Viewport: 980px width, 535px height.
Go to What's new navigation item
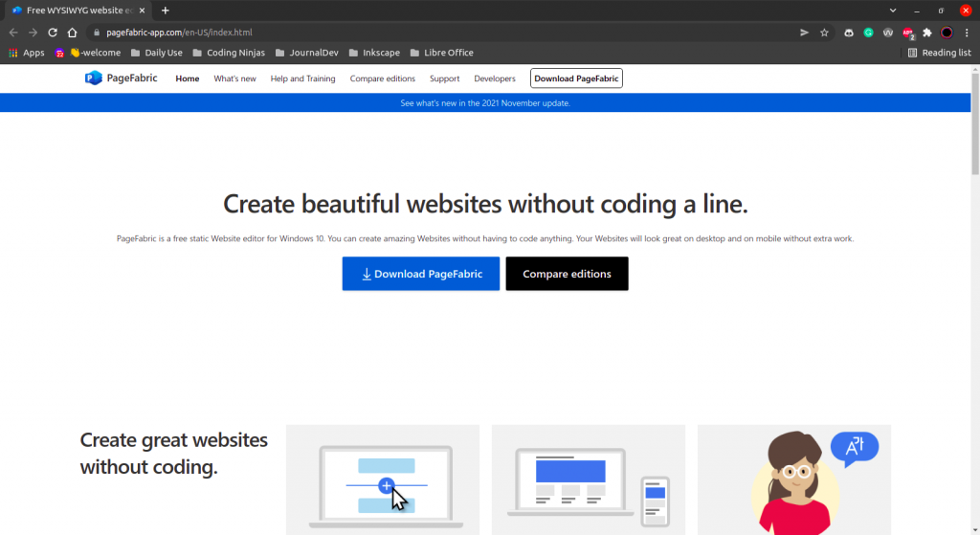234,78
